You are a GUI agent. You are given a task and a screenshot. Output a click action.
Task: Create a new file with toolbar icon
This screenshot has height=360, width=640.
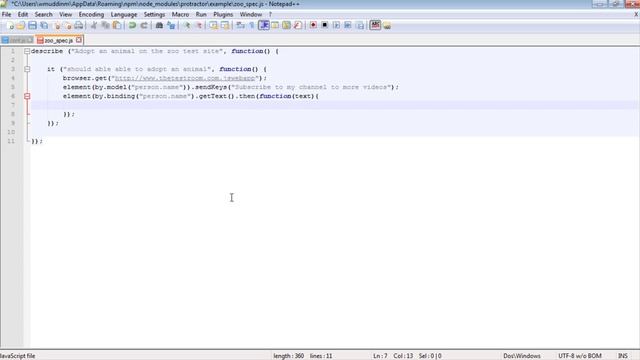(x=10, y=26)
